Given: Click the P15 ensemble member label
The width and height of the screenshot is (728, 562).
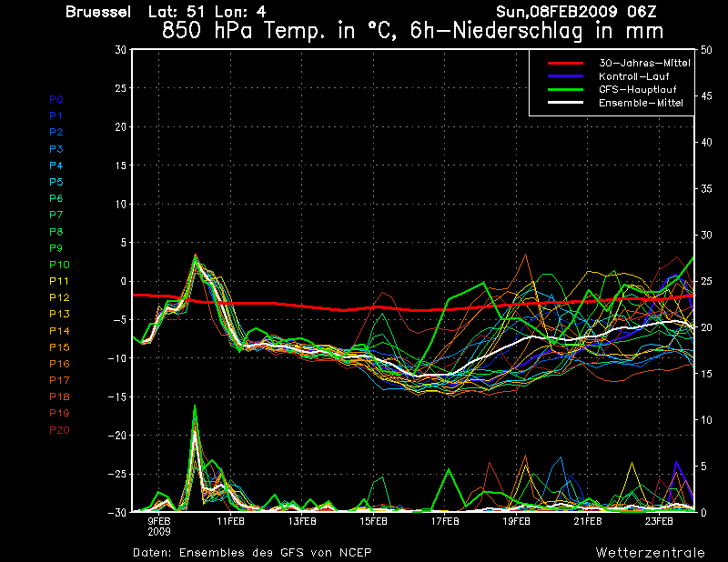Looking at the screenshot, I should click(x=59, y=347).
